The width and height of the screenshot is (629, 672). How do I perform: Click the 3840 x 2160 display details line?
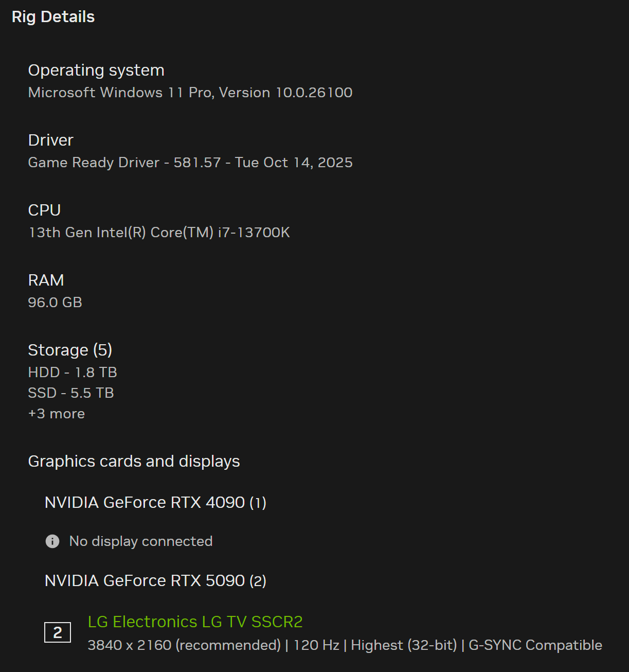coord(345,645)
